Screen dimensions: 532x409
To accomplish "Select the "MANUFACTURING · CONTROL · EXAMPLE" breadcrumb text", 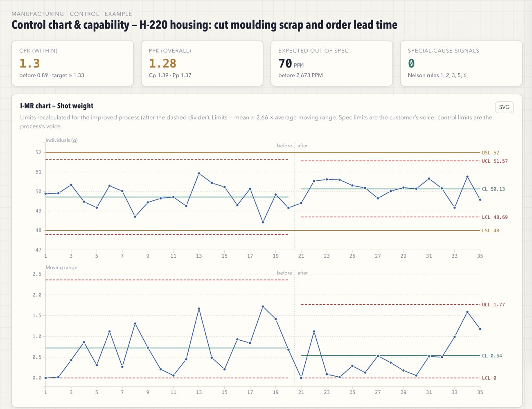I will click(x=72, y=14).
